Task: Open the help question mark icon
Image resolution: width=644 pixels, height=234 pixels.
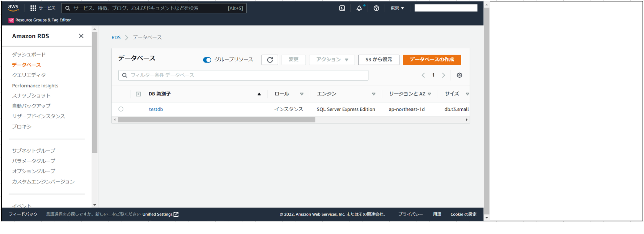Action: [376, 8]
